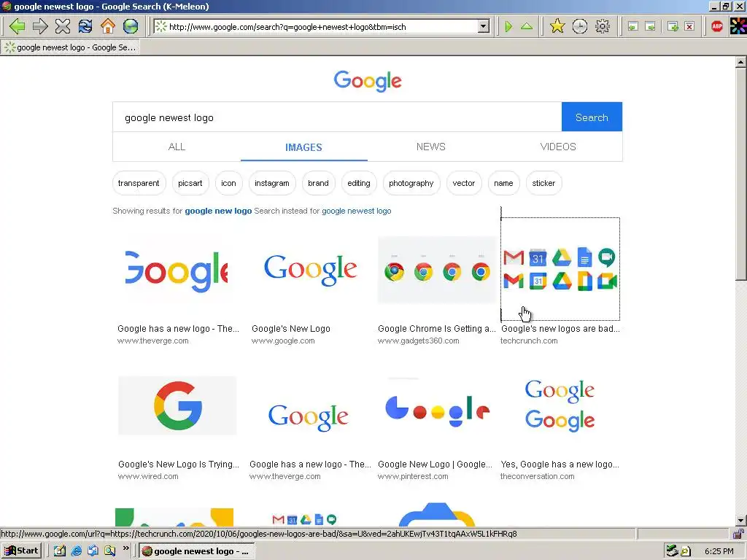Click the green Go play arrow
The image size is (747, 560).
point(508,27)
